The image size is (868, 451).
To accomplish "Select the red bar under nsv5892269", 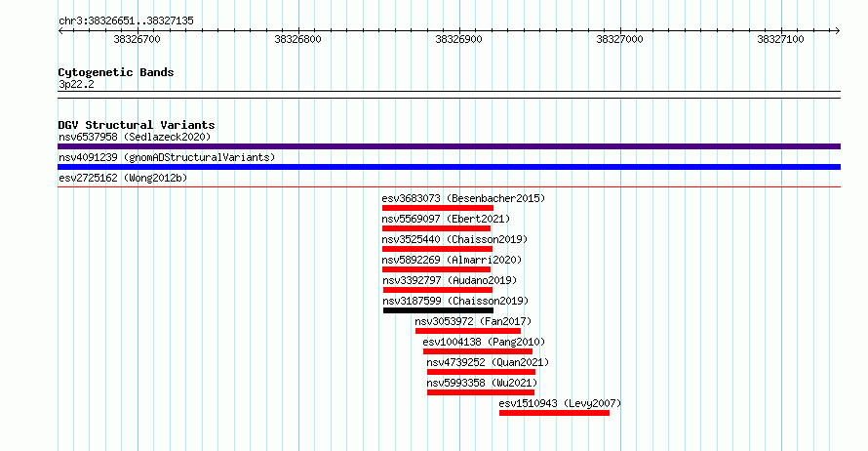I will pos(436,269).
